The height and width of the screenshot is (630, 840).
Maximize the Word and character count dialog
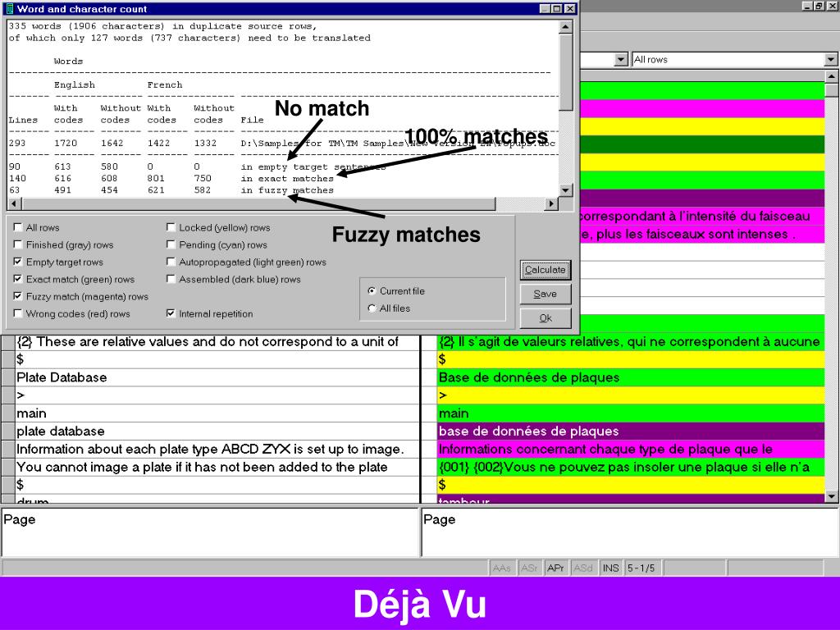pyautogui.click(x=557, y=8)
